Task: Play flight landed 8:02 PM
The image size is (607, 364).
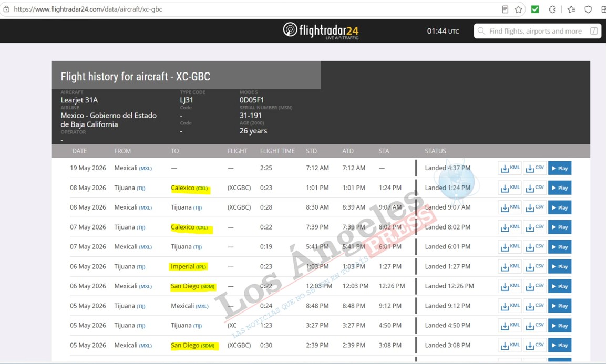Action: click(559, 227)
